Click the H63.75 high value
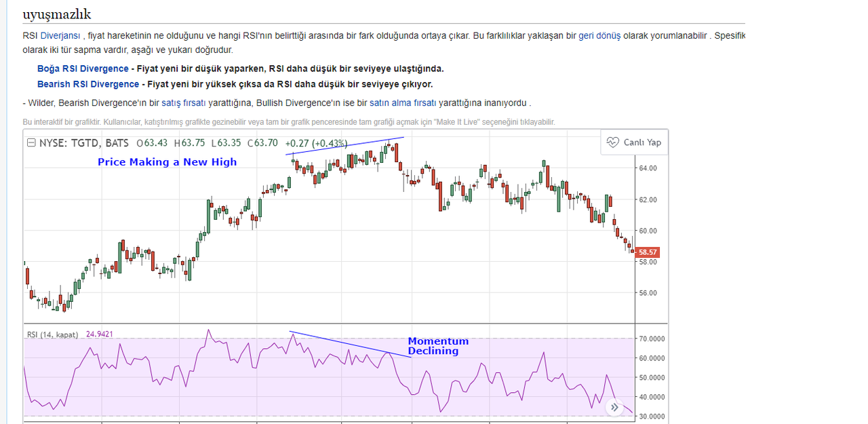 189,143
